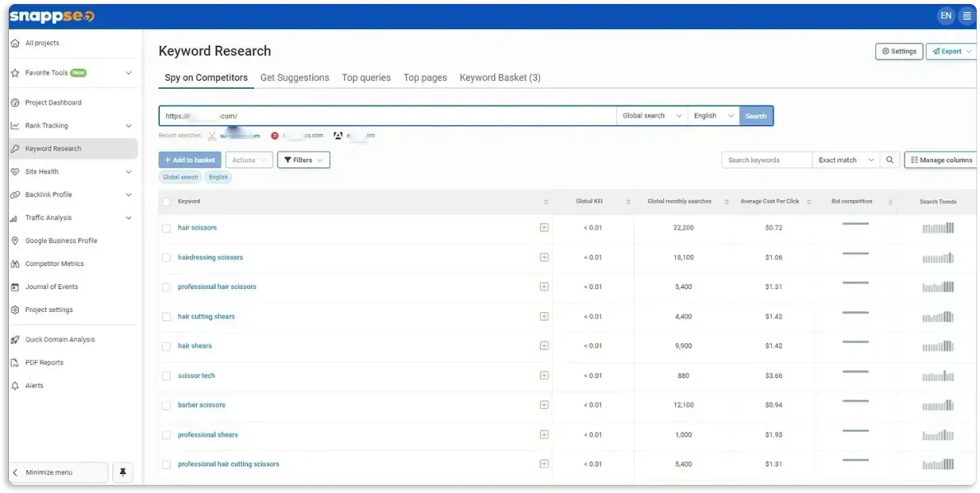This screenshot has height=493, width=980.
Task: Click the Project Dashboard gauge icon
Action: [x=15, y=103]
